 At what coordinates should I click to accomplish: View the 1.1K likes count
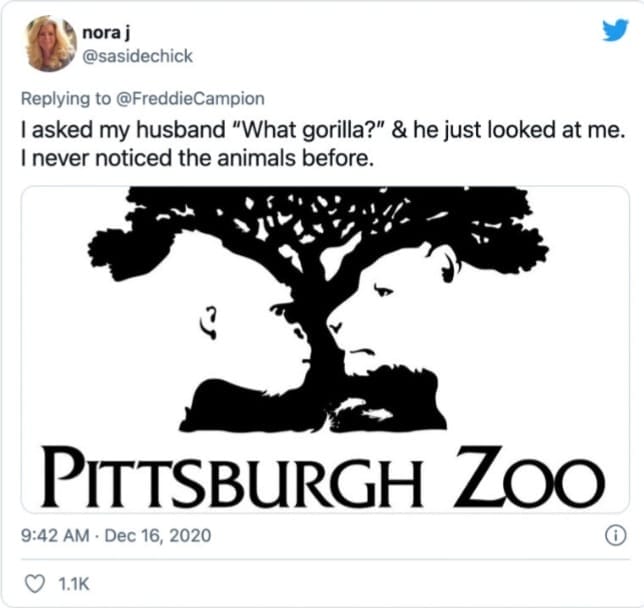pos(74,584)
